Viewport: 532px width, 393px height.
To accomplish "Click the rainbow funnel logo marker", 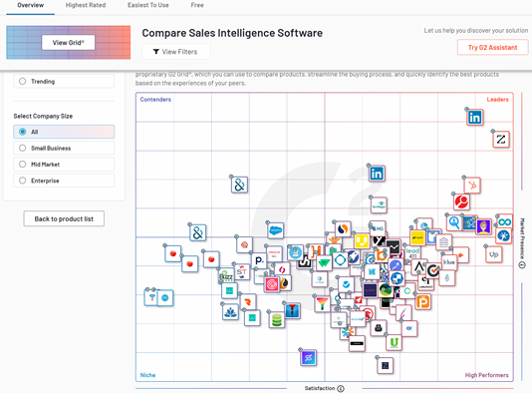I will 323,303.
